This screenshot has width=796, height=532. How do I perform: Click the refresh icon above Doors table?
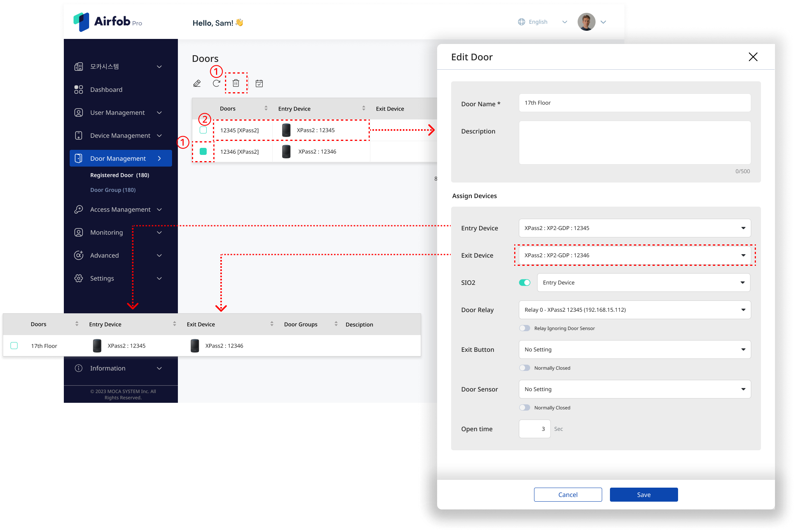click(x=216, y=83)
